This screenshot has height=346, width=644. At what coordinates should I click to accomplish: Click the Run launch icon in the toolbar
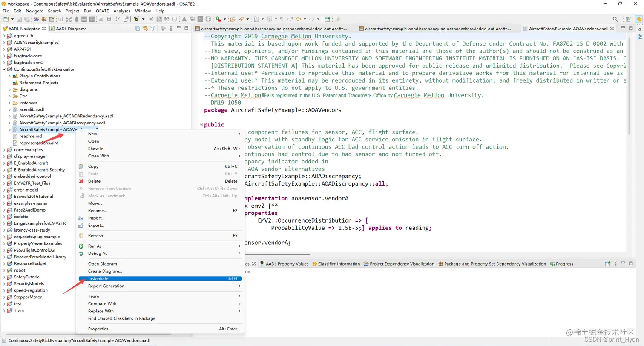[218, 19]
